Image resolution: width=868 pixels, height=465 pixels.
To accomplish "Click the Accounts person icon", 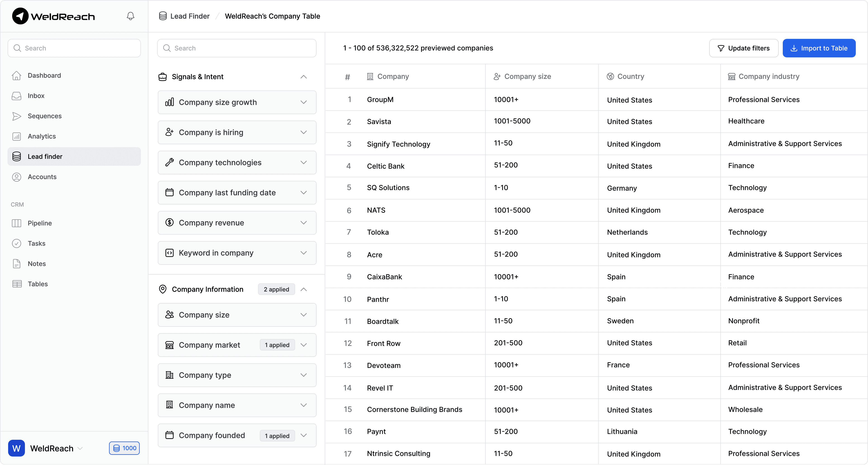I will click(x=17, y=177).
